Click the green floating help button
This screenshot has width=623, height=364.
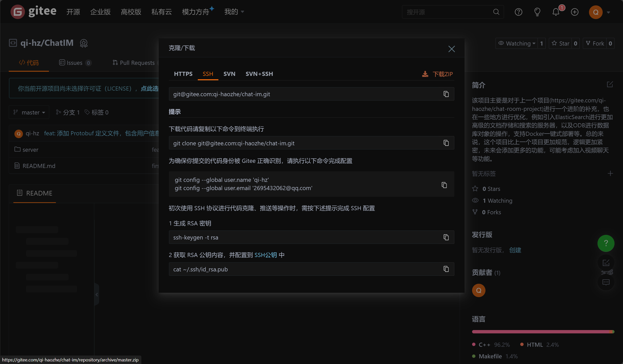[606, 243]
